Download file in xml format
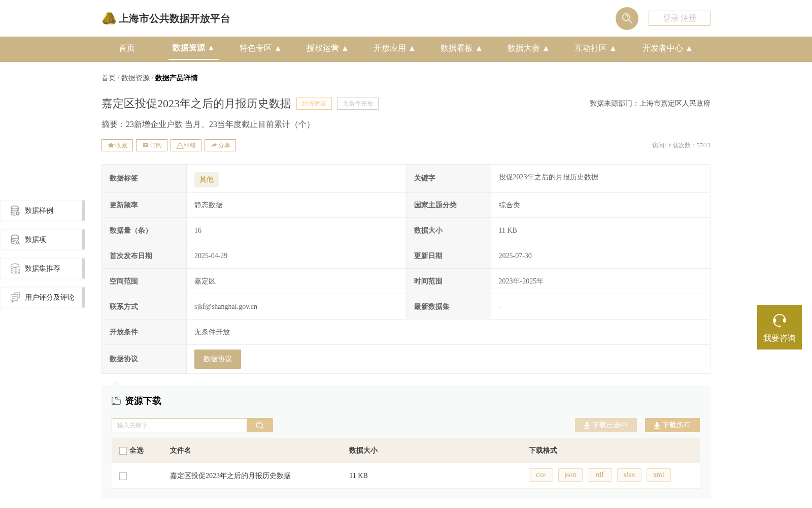This screenshot has height=508, width=812. 659,475
